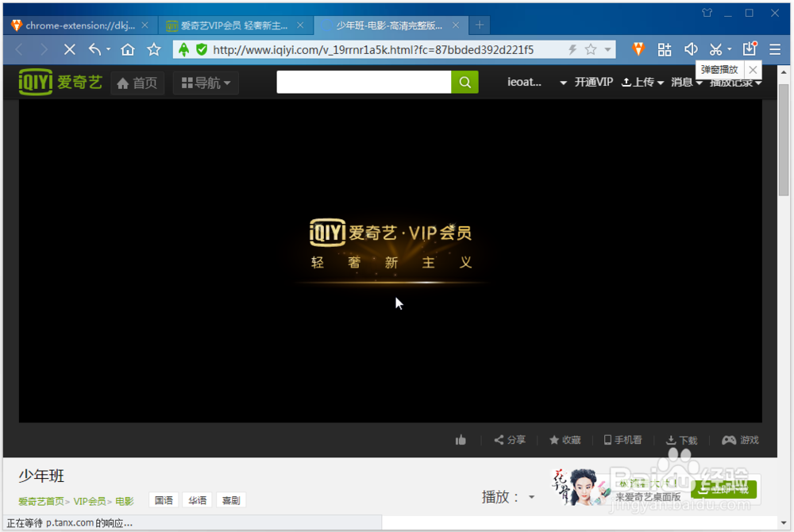Image resolution: width=794 pixels, height=532 pixels.
Task: Click the lightning speed-mode icon in address bar
Action: click(x=572, y=49)
